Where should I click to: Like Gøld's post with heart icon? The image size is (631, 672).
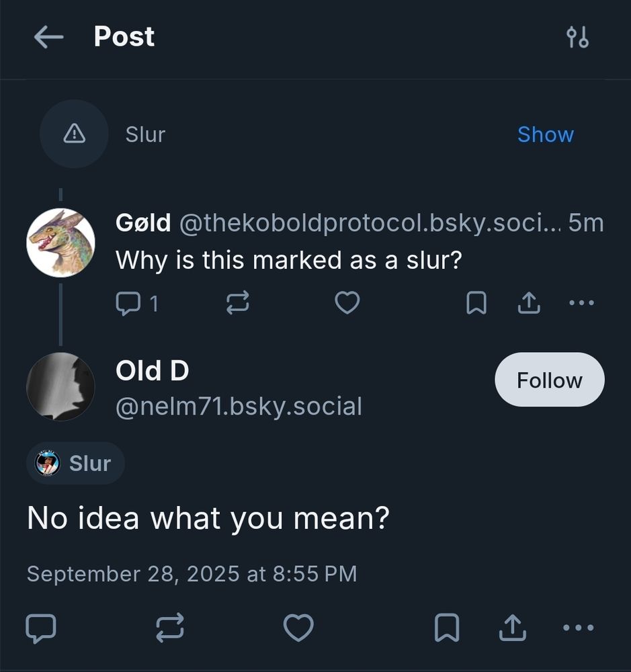click(347, 304)
